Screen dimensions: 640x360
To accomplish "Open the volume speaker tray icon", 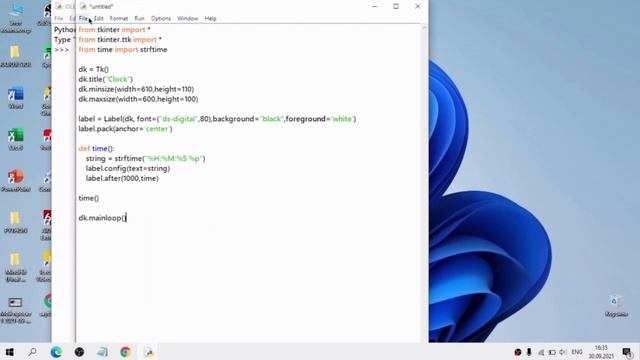I will click(563, 352).
